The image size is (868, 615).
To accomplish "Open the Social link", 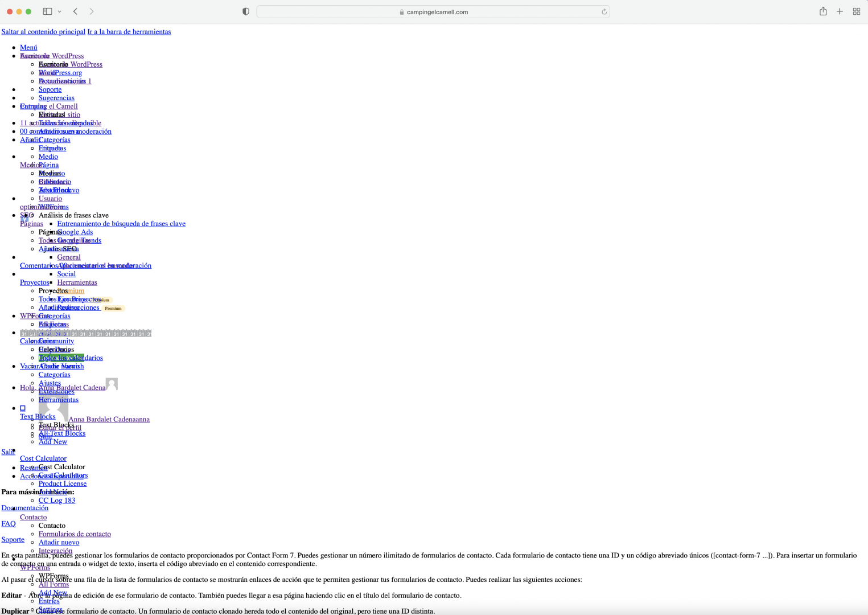I will click(66, 274).
